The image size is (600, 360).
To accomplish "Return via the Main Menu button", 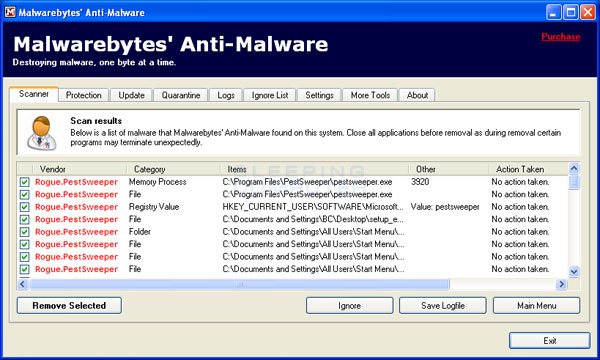I will (x=536, y=305).
